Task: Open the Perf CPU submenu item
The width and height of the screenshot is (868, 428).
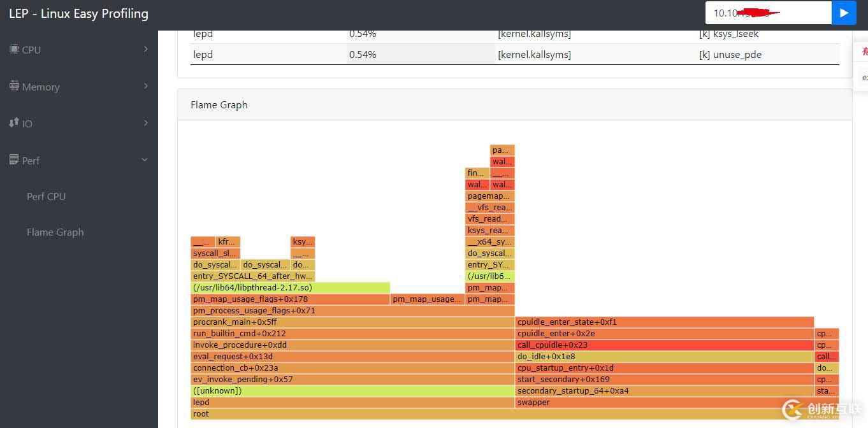Action: (47, 197)
